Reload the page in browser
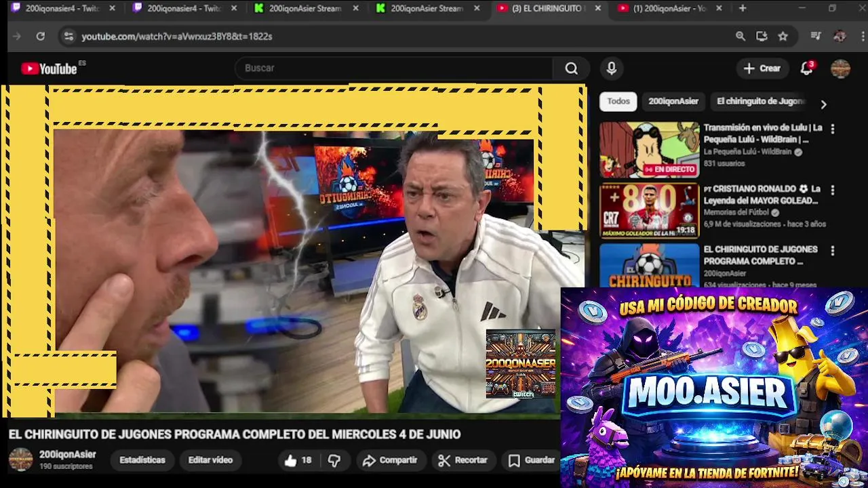Screen dimensions: 868x488 (41, 37)
